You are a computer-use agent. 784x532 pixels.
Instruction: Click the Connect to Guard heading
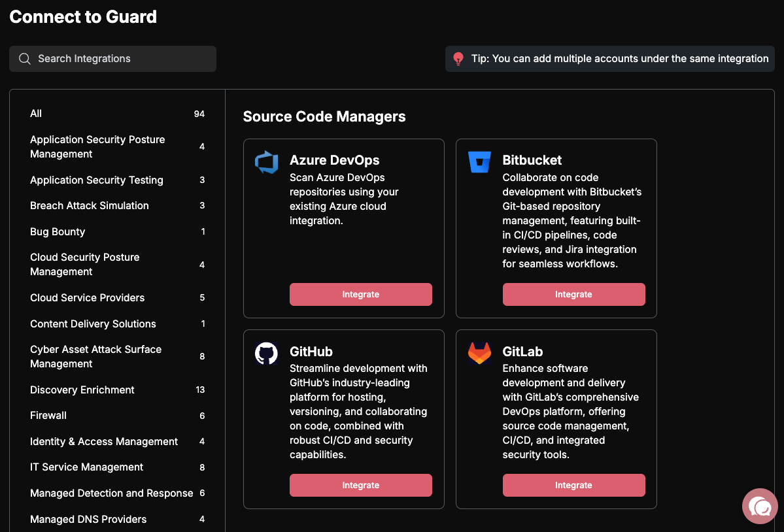coord(83,16)
